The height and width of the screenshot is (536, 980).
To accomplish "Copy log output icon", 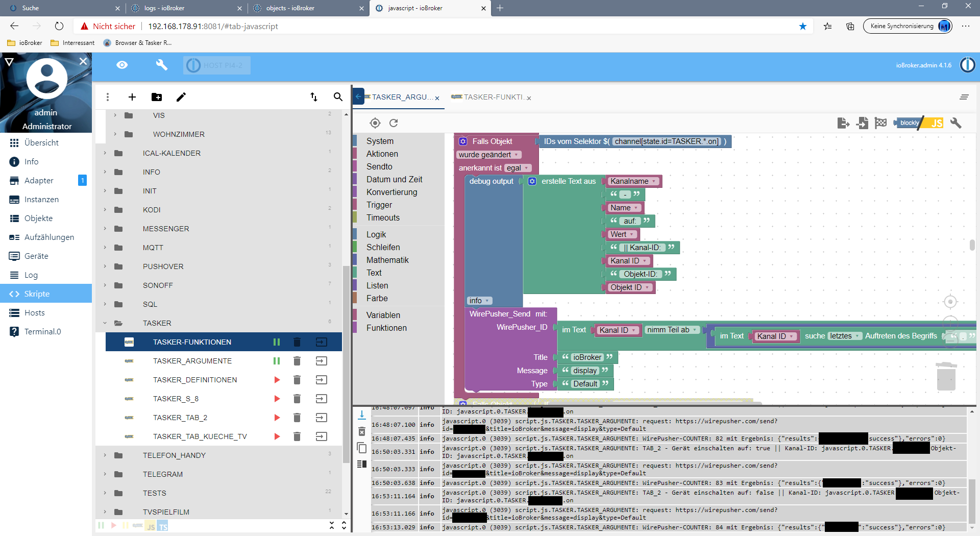I will [362, 448].
